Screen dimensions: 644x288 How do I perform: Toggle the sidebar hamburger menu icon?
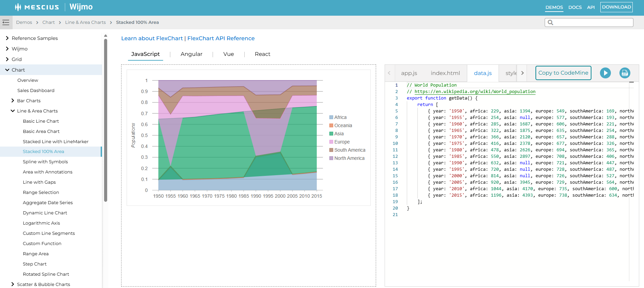tap(6, 22)
